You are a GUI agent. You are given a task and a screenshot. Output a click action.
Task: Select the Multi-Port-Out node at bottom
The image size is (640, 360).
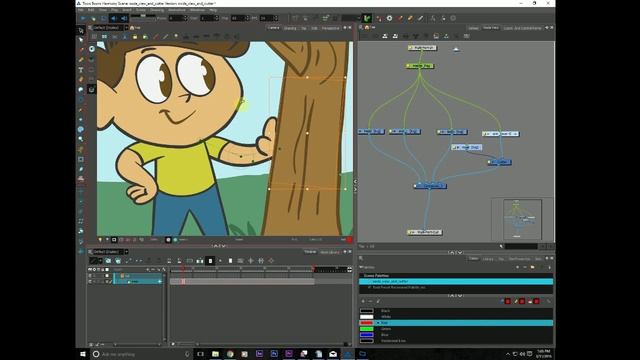(424, 232)
